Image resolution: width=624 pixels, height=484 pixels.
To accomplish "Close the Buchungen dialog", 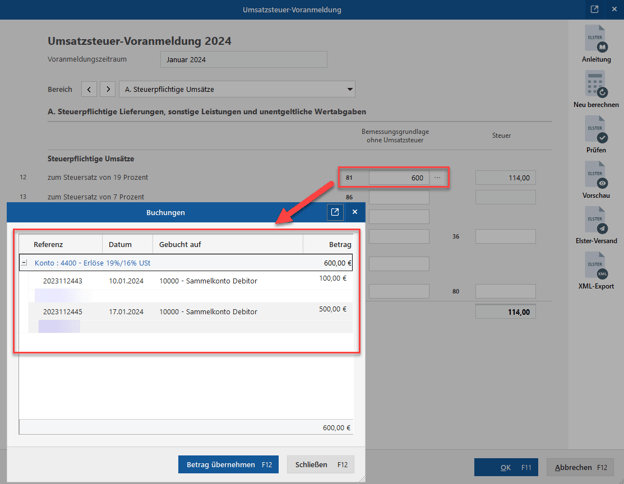I will [354, 212].
